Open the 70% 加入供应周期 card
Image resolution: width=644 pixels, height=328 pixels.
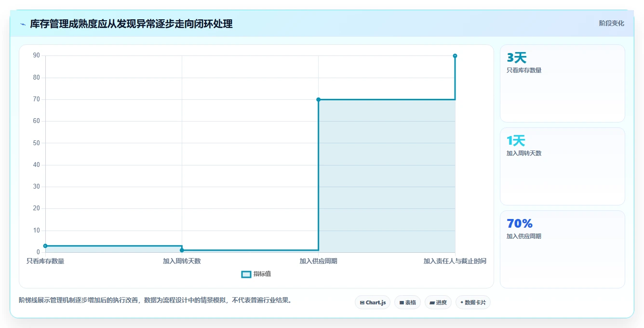[563, 249]
